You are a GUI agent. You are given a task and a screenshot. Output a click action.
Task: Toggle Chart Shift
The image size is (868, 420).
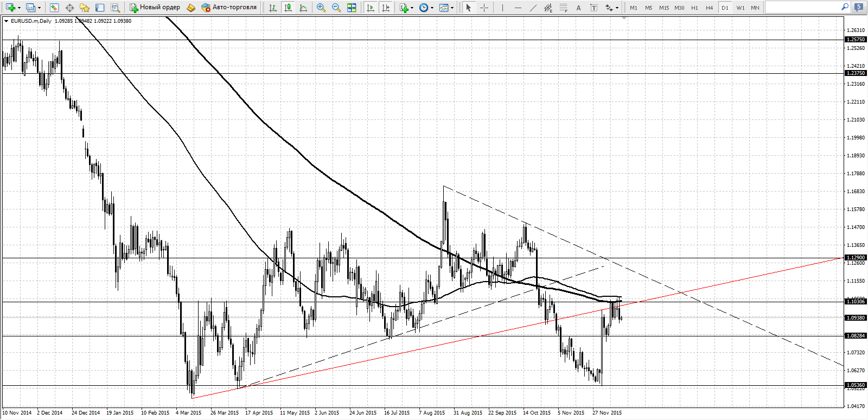coord(386,8)
